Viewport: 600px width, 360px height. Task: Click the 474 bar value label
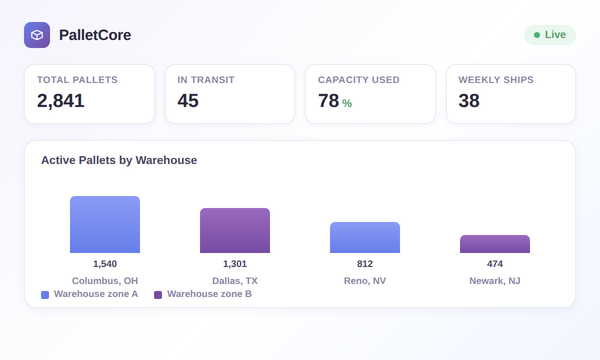point(495,264)
